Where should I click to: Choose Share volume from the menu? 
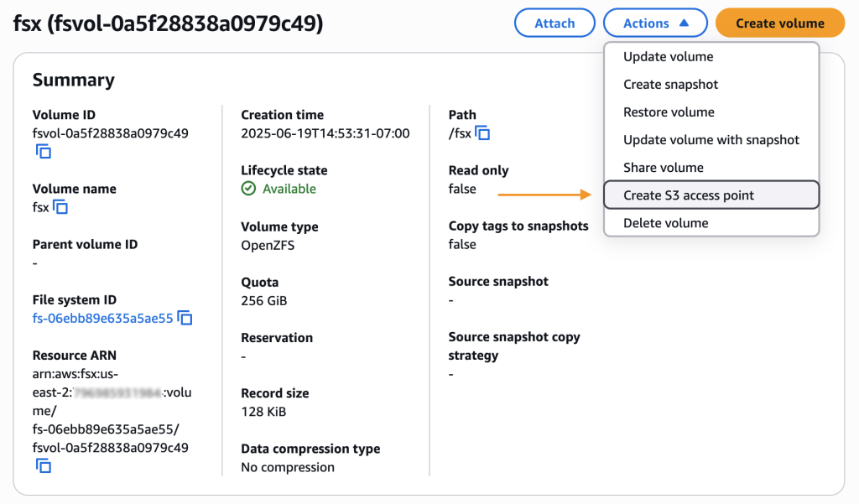[x=664, y=167]
